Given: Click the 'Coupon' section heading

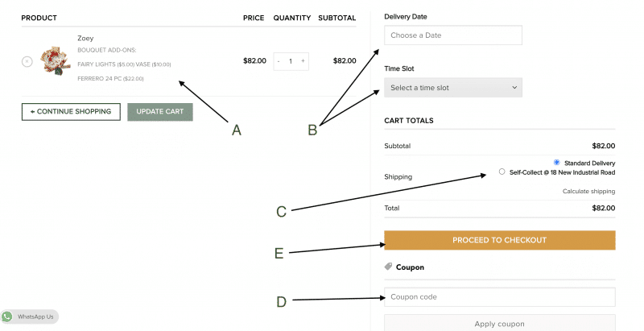Looking at the screenshot, I should coord(410,267).
